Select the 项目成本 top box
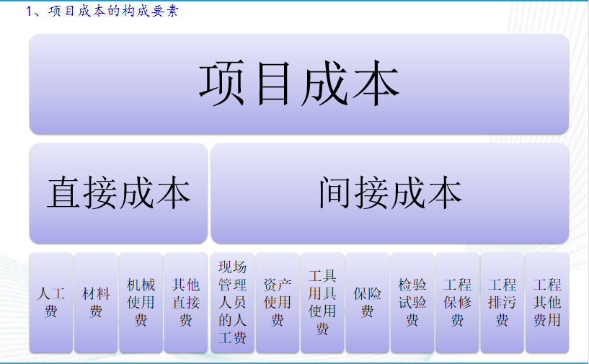 coord(299,84)
